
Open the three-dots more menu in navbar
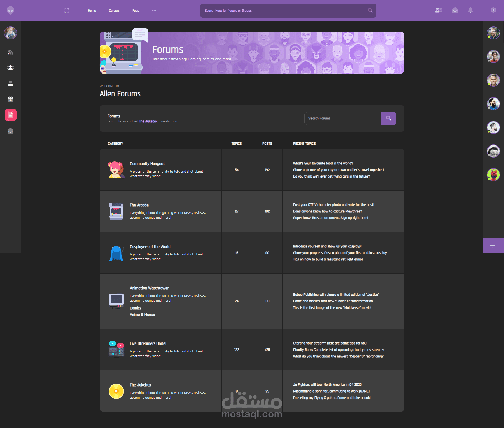154,11
